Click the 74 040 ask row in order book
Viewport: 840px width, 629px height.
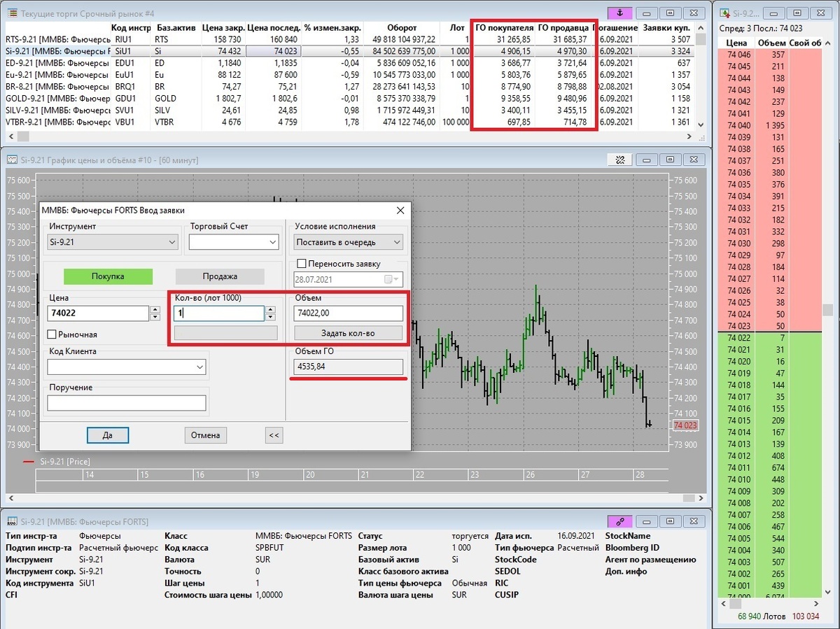tap(770, 125)
